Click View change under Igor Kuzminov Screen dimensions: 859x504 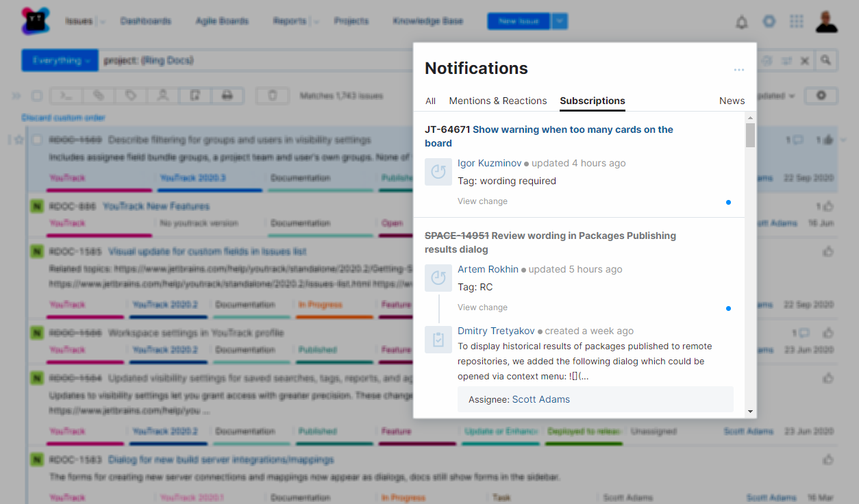pyautogui.click(x=482, y=201)
